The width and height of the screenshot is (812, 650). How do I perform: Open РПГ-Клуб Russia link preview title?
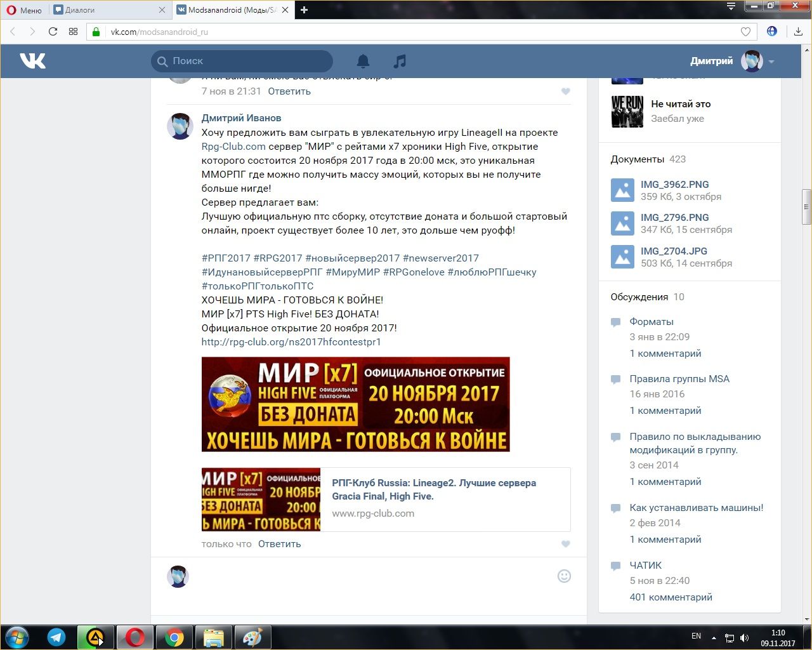[x=434, y=489]
